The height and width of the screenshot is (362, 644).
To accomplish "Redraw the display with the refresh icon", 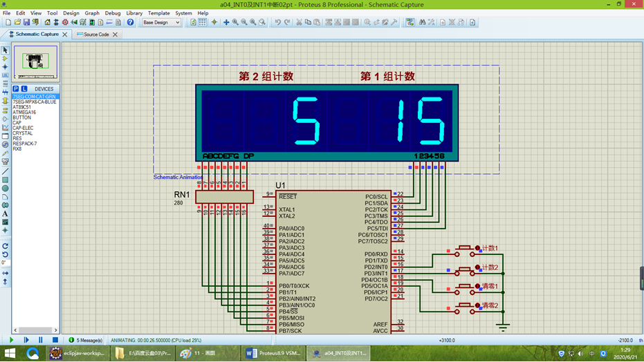I will click(x=194, y=22).
